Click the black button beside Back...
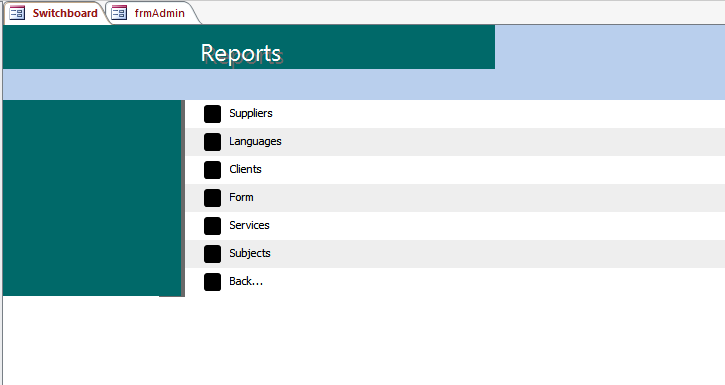This screenshot has height=385, width=725. tap(212, 282)
